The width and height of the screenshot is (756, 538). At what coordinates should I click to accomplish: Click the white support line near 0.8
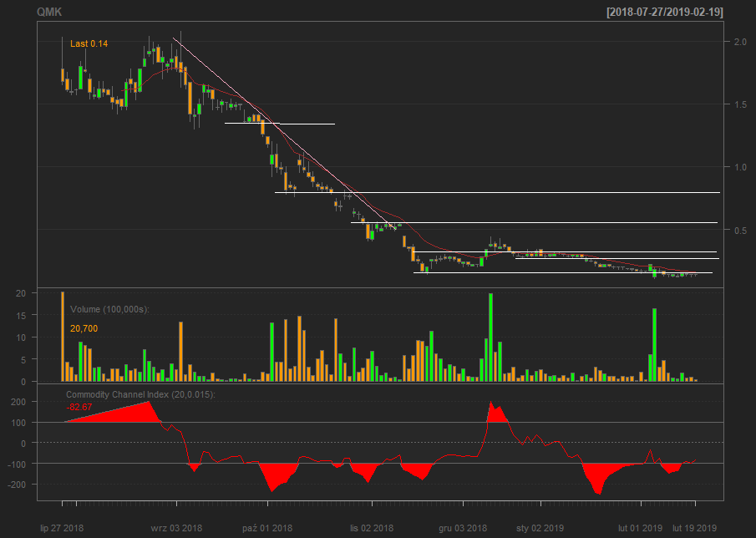click(497, 192)
